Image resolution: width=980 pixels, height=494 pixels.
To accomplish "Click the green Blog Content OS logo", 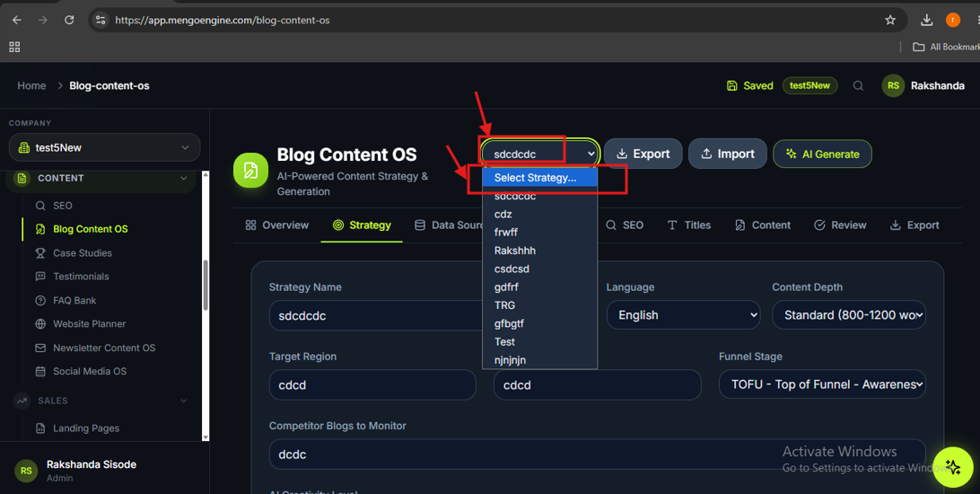I will tap(250, 170).
